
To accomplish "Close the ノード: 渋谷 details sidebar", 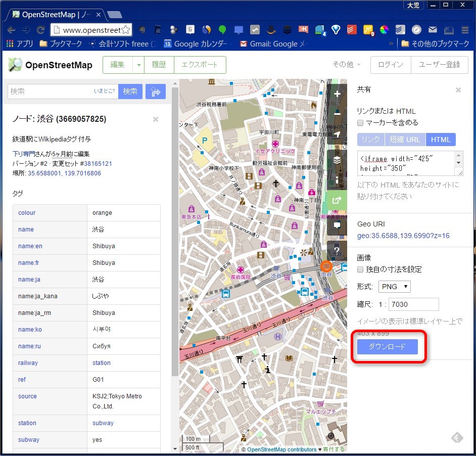I will pos(156,119).
